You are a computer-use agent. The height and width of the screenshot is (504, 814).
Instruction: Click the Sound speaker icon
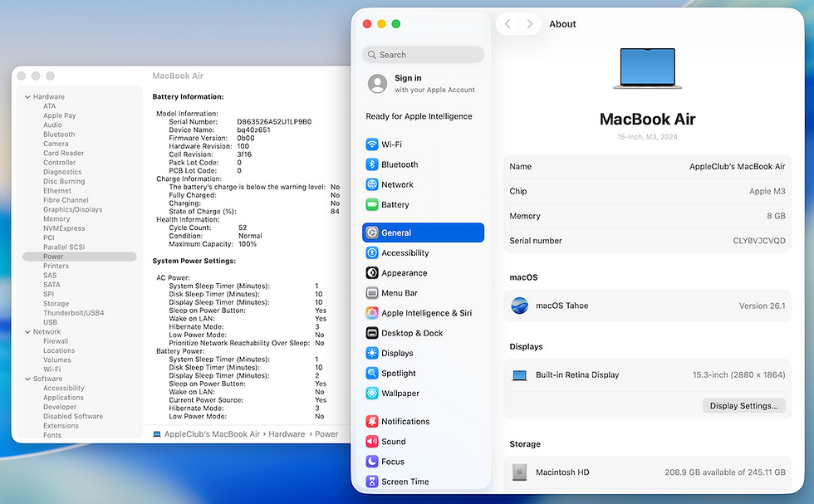coord(372,441)
